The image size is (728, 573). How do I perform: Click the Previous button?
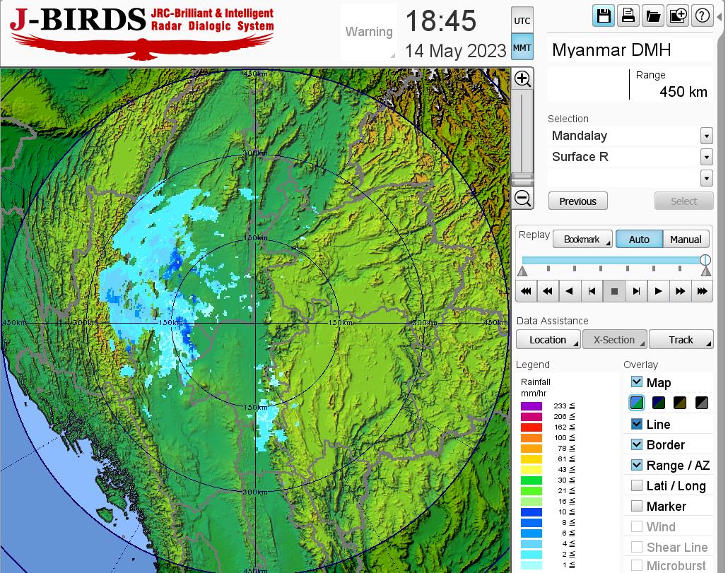tap(577, 201)
